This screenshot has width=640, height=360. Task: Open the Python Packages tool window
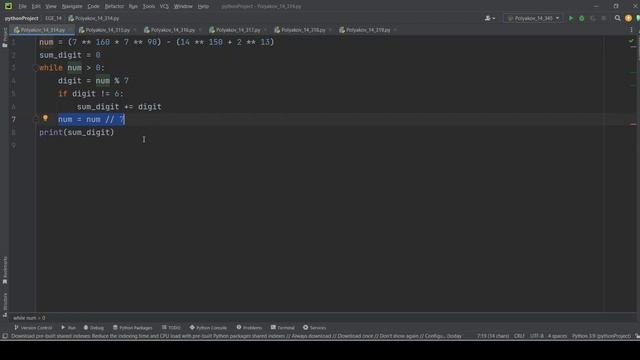[x=133, y=328]
